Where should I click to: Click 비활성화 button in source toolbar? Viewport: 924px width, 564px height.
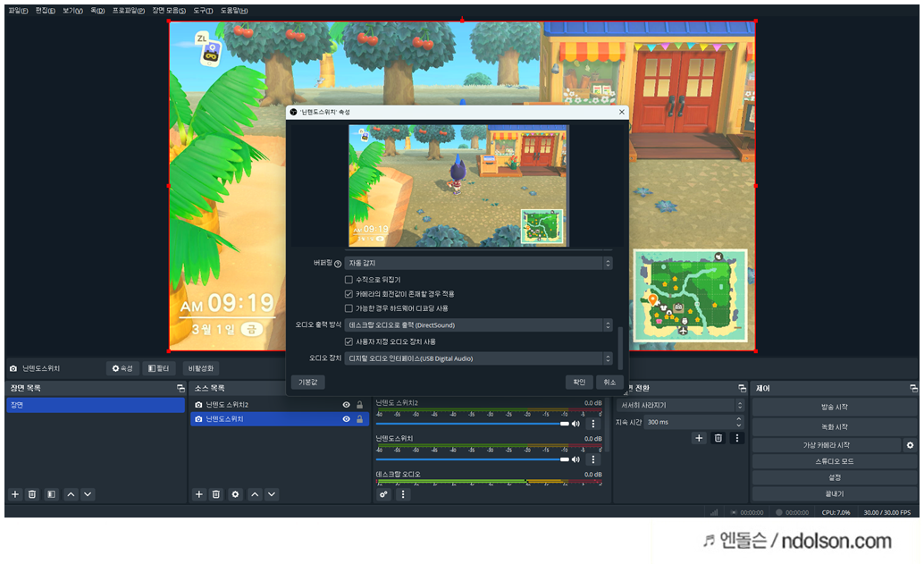pos(201,368)
